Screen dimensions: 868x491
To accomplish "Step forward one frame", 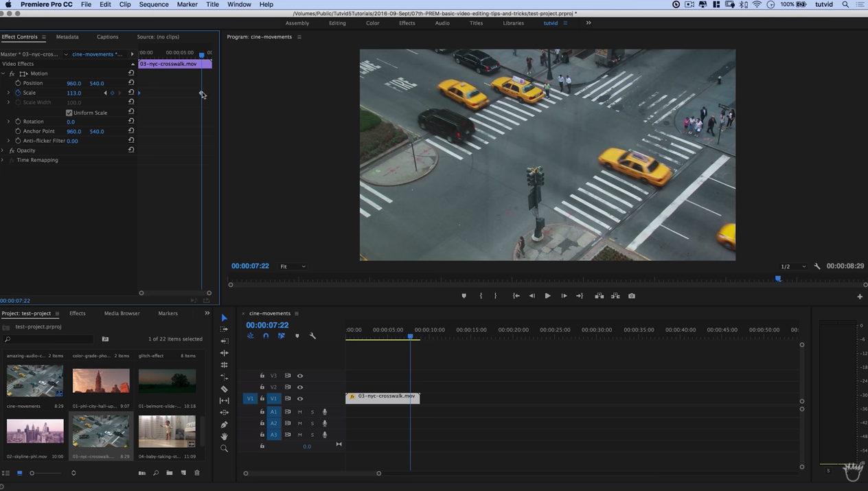I will [x=564, y=296].
